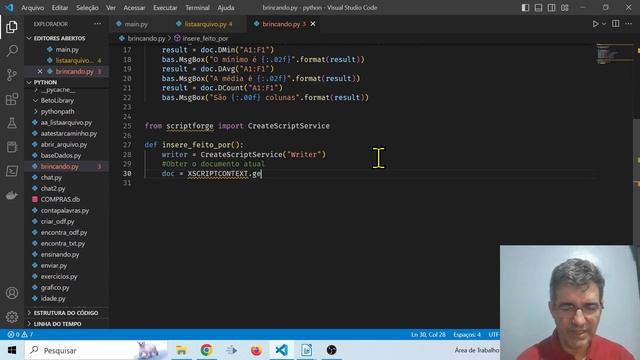
Task: Open the Extensions view icon
Action: point(12,99)
